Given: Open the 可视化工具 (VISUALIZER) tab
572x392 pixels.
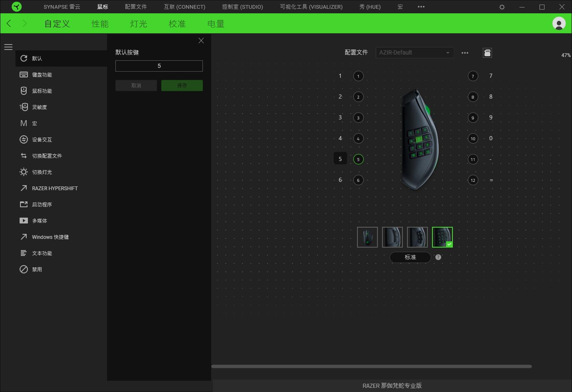Looking at the screenshot, I should pos(311,7).
